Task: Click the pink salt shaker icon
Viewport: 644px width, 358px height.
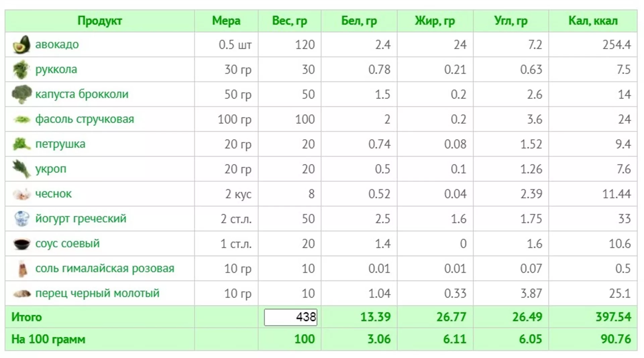Action: tap(22, 268)
